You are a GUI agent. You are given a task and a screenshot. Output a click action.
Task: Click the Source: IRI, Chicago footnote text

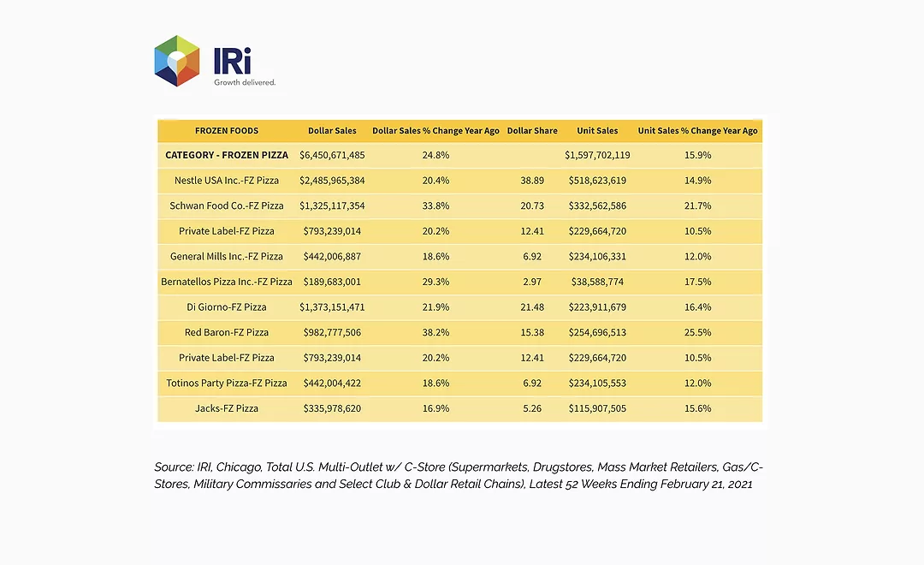tap(459, 475)
